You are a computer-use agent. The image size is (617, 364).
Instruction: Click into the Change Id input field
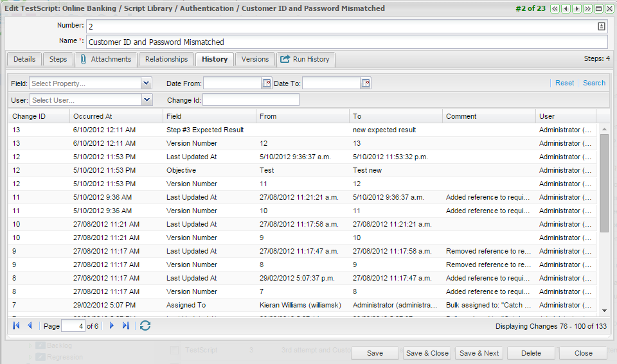[251, 100]
